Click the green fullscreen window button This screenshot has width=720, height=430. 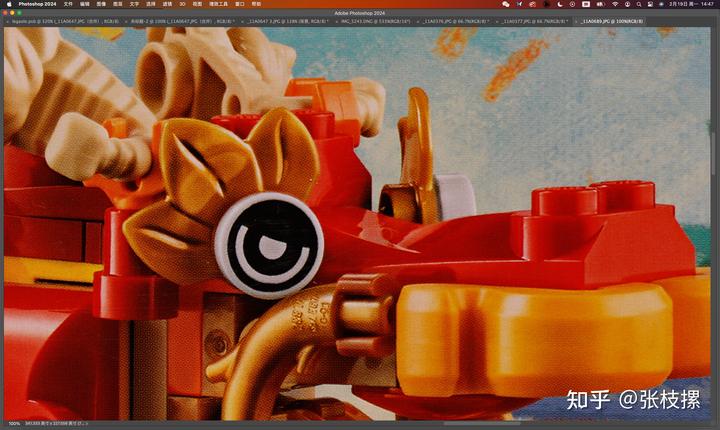[19, 13]
